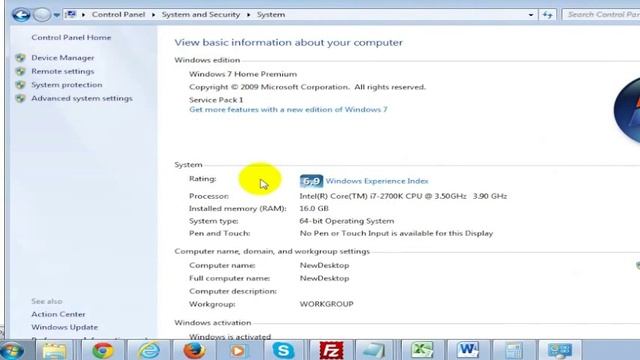This screenshot has width=640, height=360.
Task: Open Windows Media Player from taskbar
Action: click(238, 351)
